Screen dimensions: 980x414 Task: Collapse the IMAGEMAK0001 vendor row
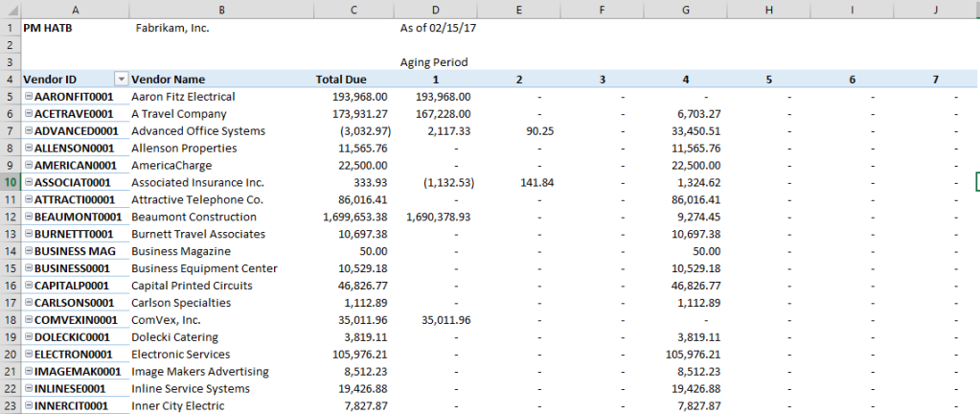(x=28, y=372)
